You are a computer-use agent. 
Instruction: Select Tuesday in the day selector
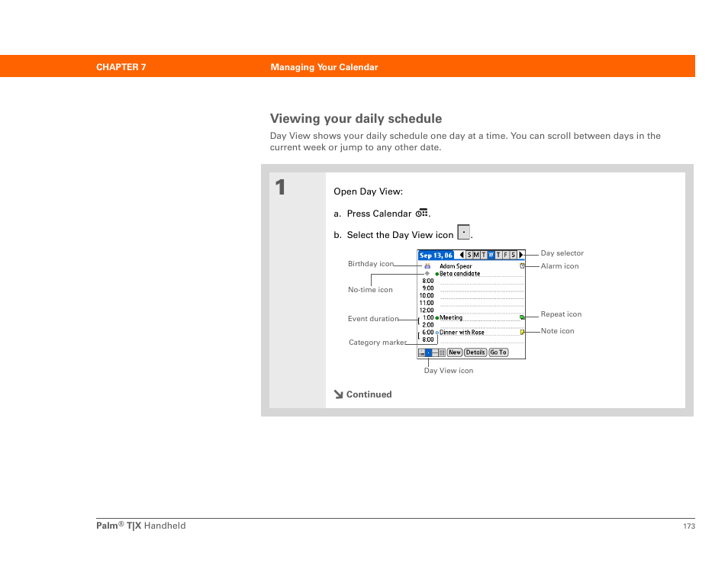[484, 255]
